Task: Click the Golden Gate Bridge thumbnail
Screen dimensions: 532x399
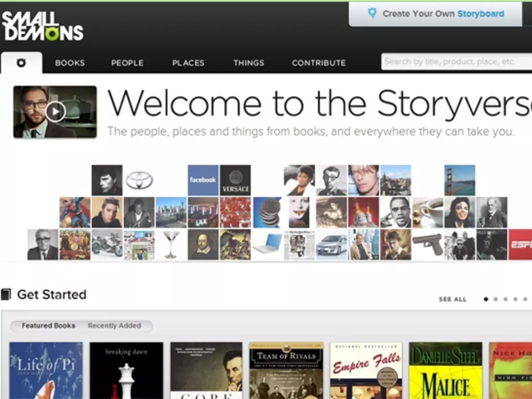Action: 459,180
